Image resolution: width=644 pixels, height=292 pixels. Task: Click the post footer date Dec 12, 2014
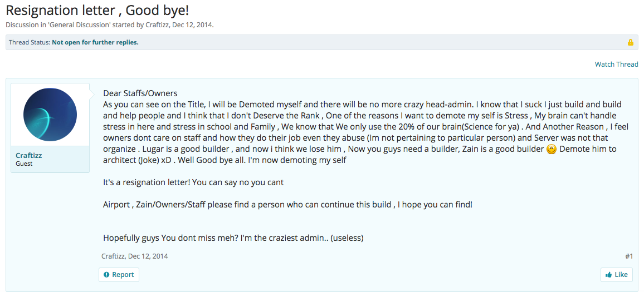[x=148, y=256]
